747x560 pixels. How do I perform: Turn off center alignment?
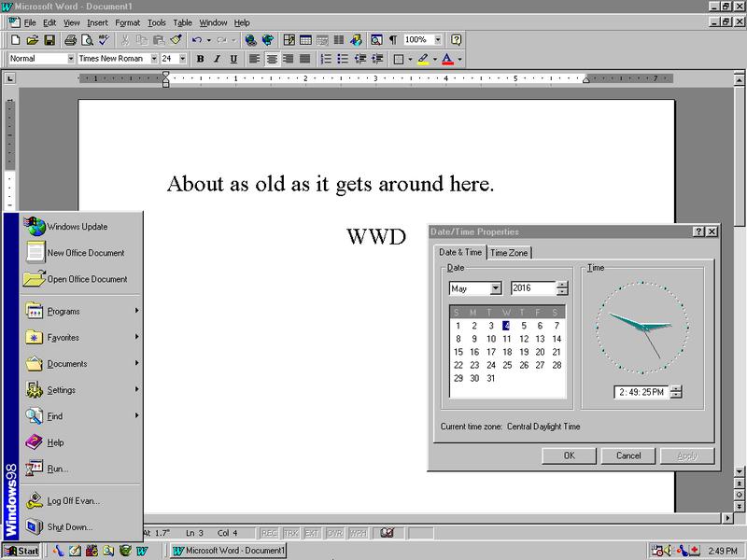tap(272, 59)
